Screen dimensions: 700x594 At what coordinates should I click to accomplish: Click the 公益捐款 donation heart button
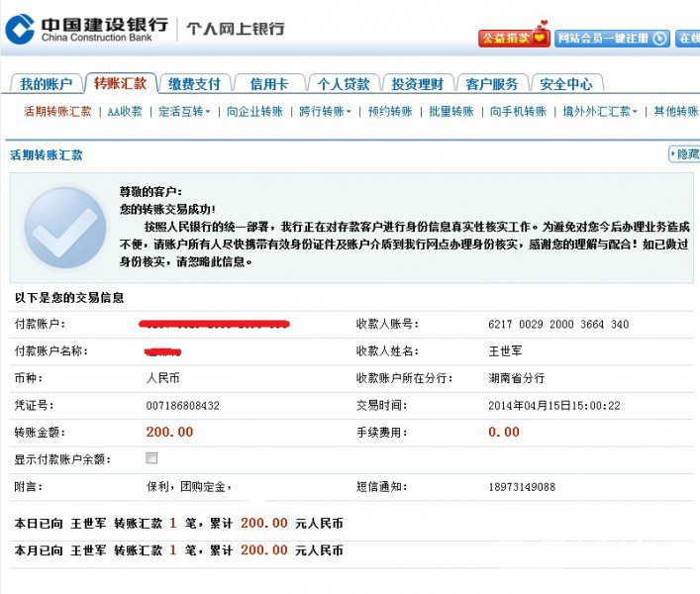coord(513,38)
